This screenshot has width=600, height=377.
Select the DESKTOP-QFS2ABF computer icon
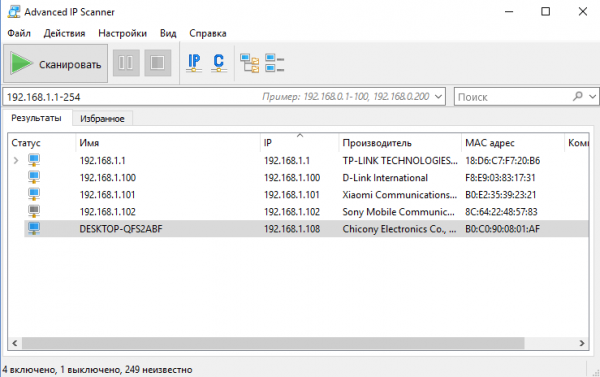pos(34,228)
